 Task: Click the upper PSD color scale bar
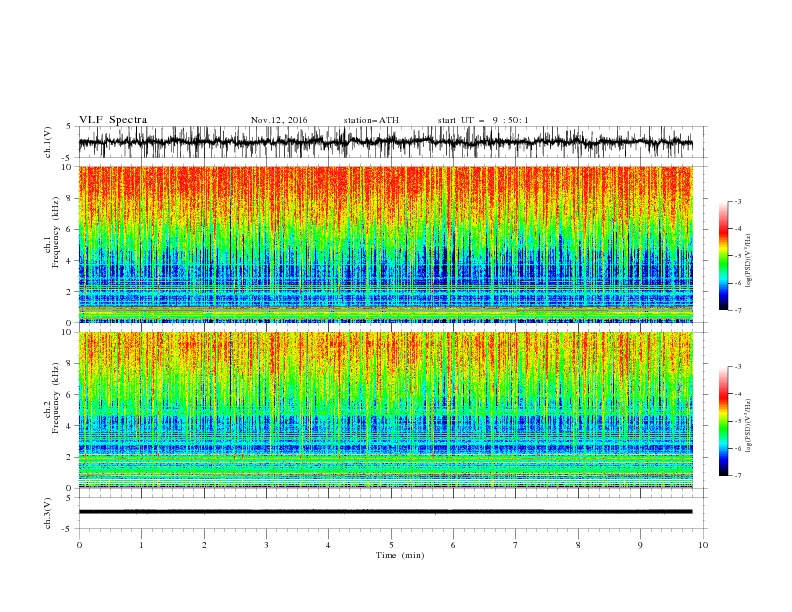point(724,256)
